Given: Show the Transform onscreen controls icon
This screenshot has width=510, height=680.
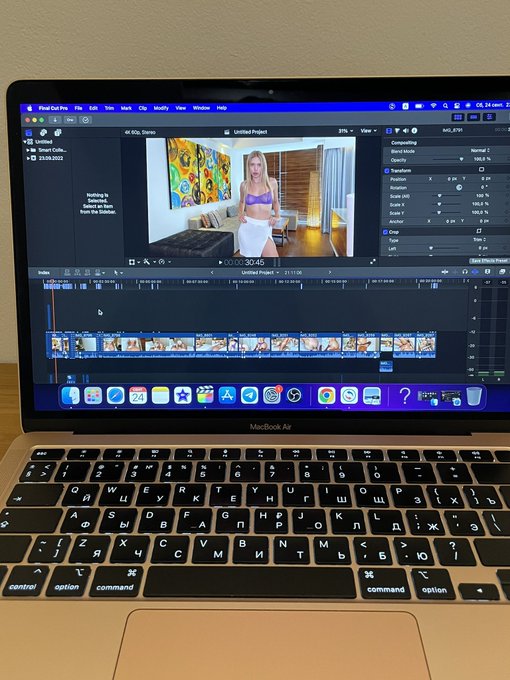Looking at the screenshot, I should click(481, 170).
